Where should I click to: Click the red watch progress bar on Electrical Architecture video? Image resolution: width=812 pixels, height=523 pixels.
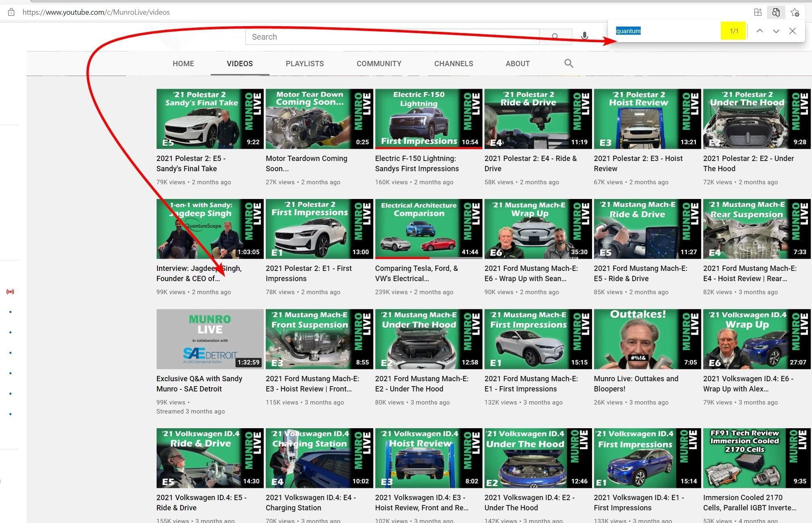tap(402, 258)
